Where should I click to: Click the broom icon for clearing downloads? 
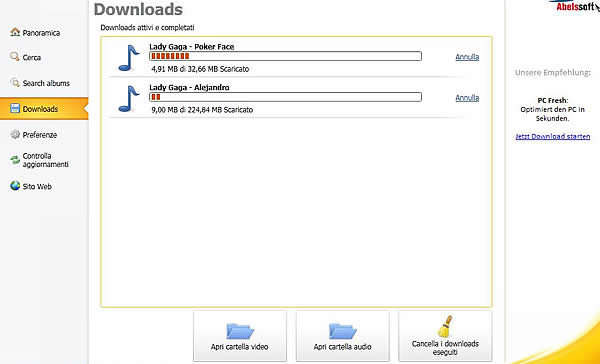(x=445, y=326)
